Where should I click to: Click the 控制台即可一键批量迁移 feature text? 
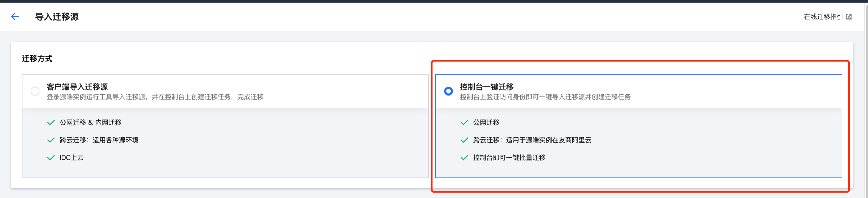pyautogui.click(x=509, y=157)
